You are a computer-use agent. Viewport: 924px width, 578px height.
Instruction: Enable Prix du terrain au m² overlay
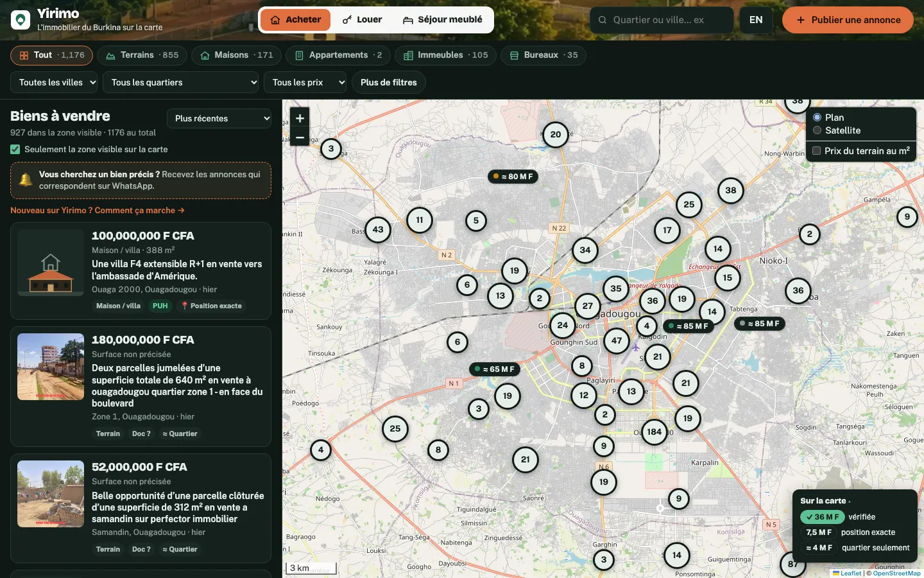click(x=817, y=151)
